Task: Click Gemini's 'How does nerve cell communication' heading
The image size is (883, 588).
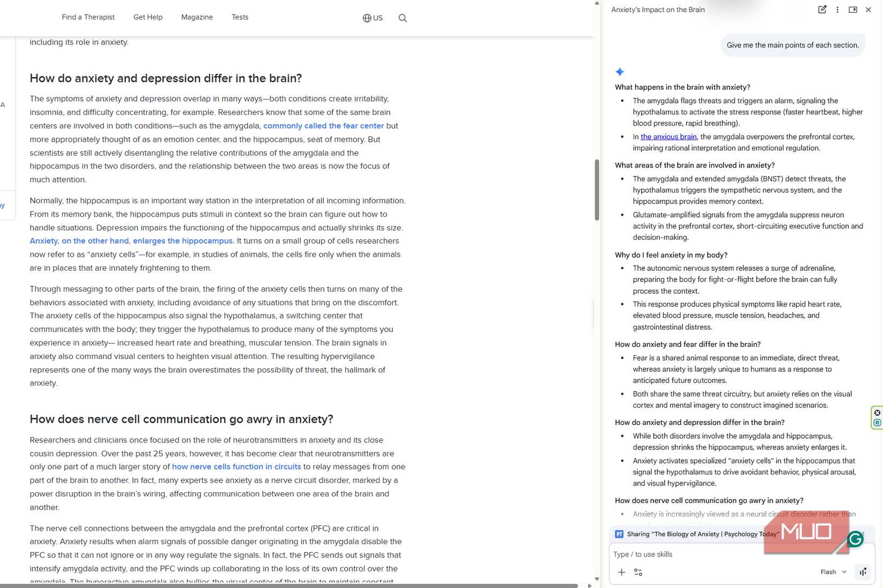Action: 709,501
